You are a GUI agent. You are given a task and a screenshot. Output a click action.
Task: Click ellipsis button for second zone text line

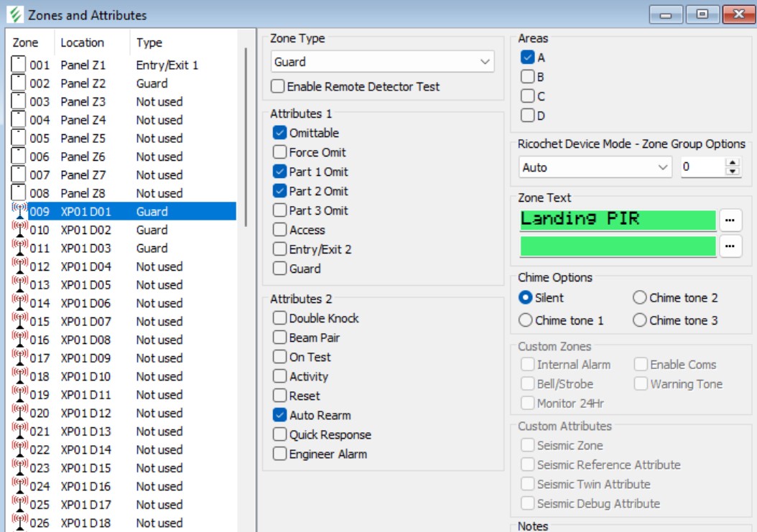[x=730, y=246]
